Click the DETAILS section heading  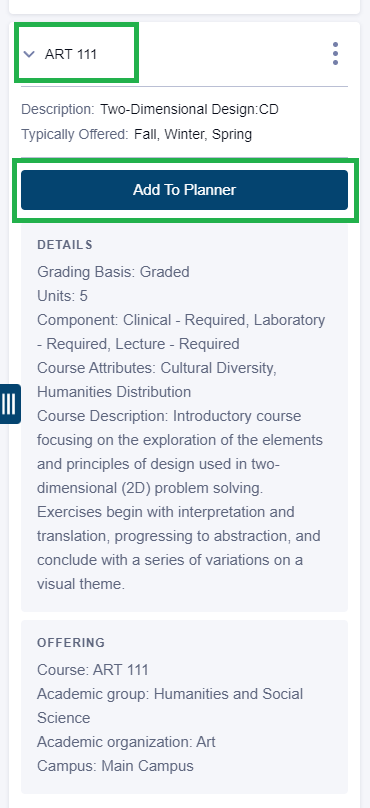[x=64, y=245]
